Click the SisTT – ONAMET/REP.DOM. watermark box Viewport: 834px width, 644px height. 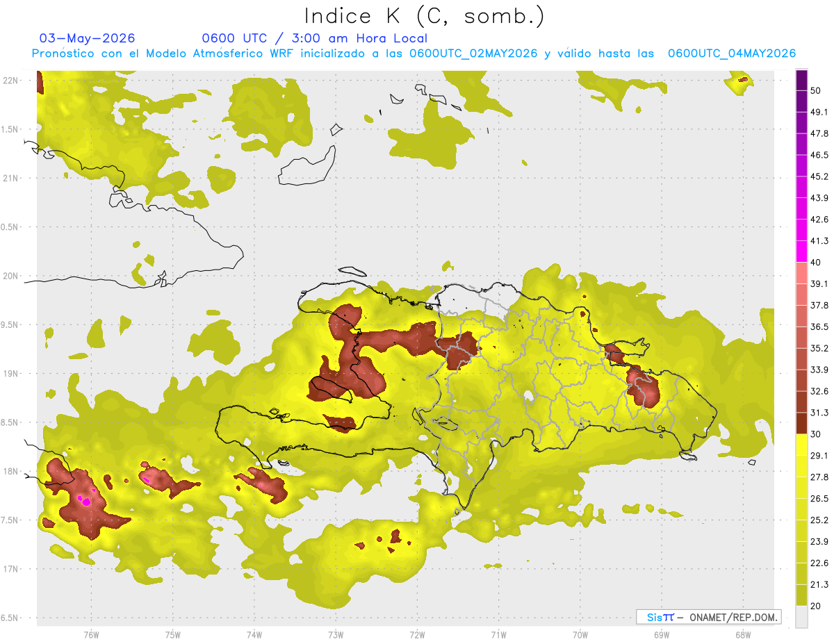click(x=708, y=617)
